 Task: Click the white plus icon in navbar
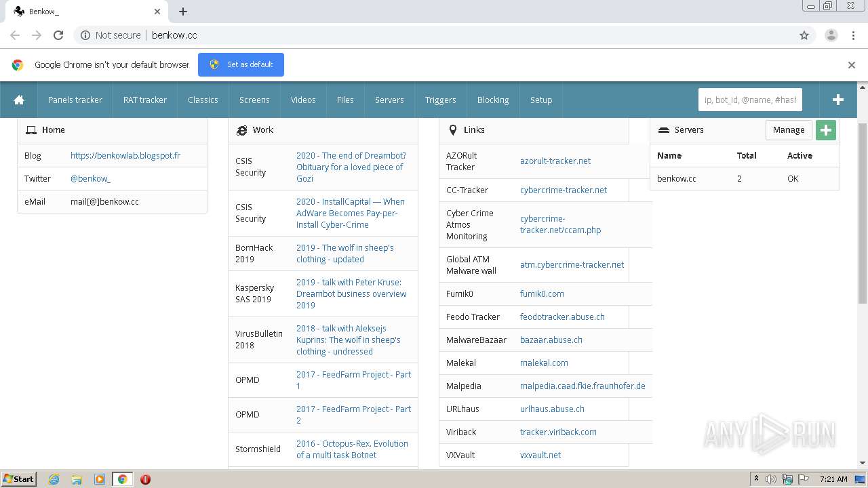(x=838, y=100)
